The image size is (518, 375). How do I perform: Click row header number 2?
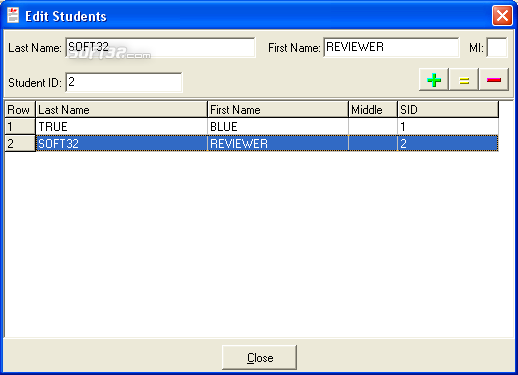tap(20, 143)
